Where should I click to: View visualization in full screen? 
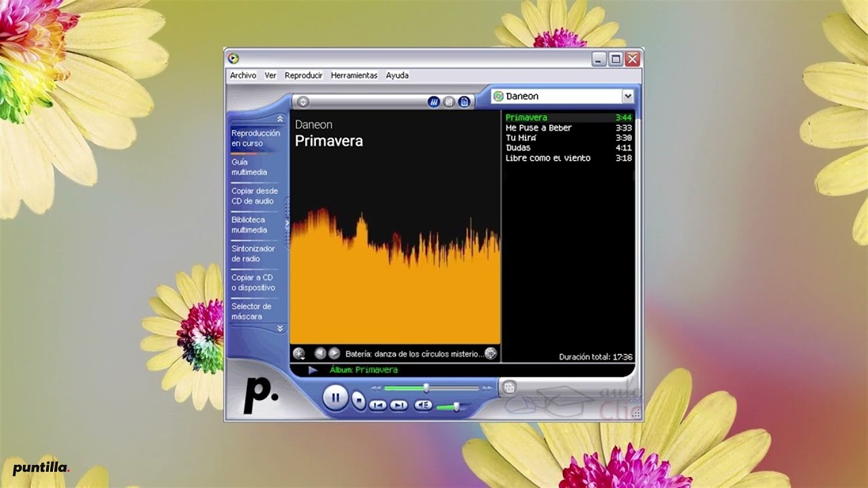point(490,353)
